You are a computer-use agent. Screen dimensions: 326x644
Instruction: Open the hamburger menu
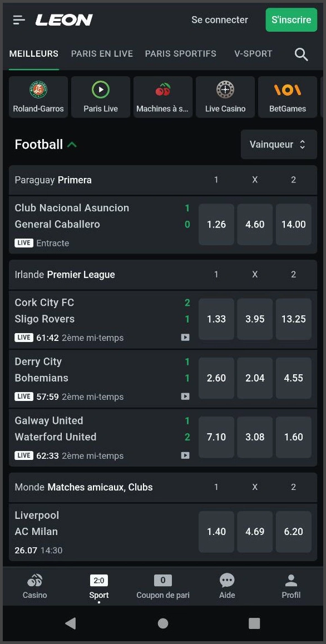[x=18, y=19]
